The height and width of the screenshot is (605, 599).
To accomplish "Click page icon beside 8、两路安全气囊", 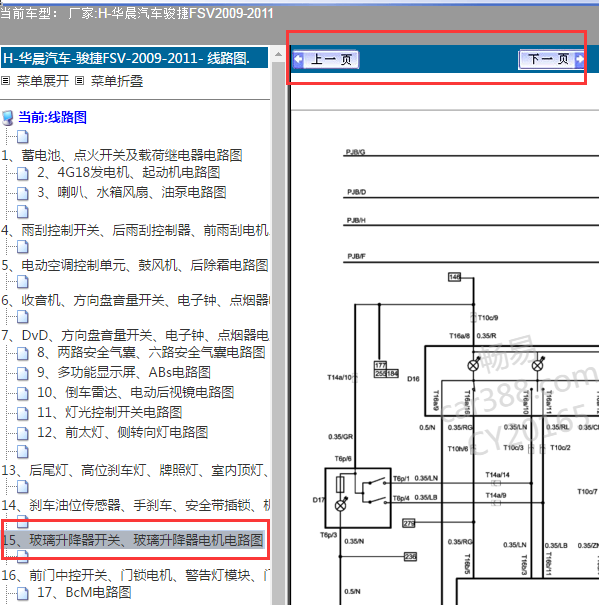I will (x=22, y=353).
